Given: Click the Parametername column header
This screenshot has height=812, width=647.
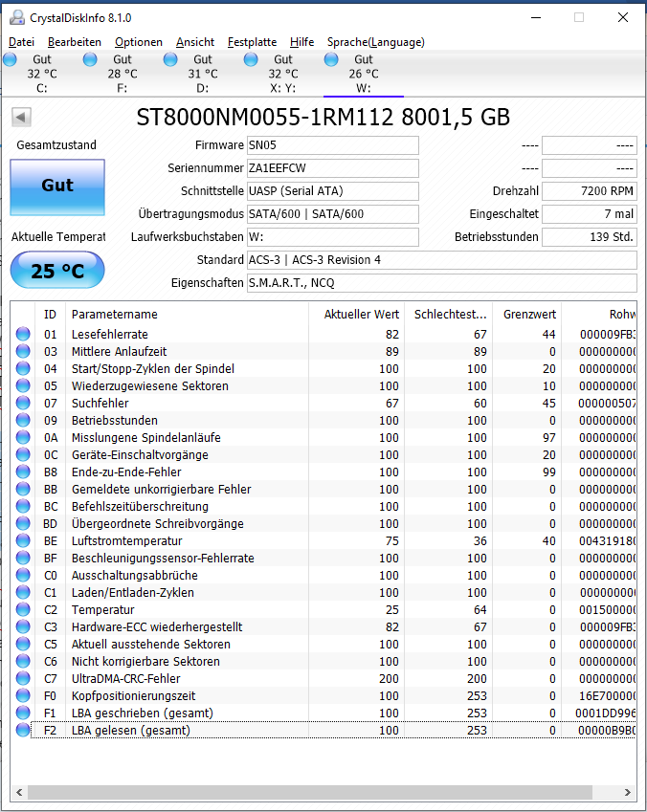Looking at the screenshot, I should tap(188, 315).
